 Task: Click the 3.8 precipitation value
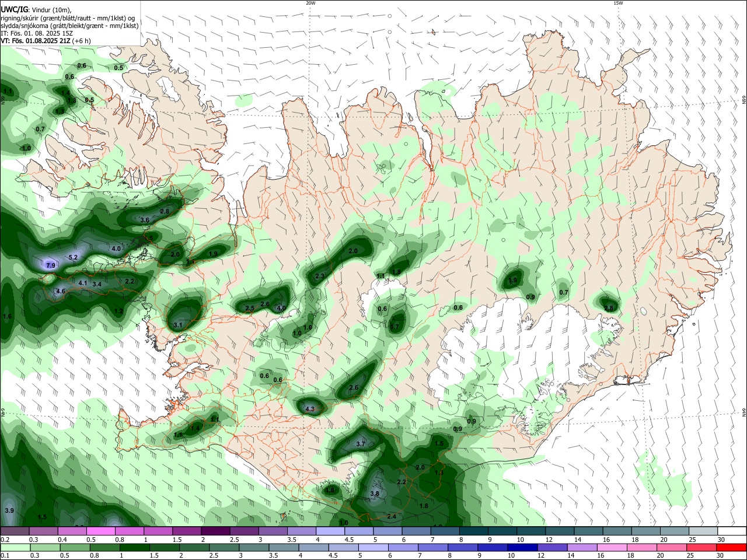[375, 494]
